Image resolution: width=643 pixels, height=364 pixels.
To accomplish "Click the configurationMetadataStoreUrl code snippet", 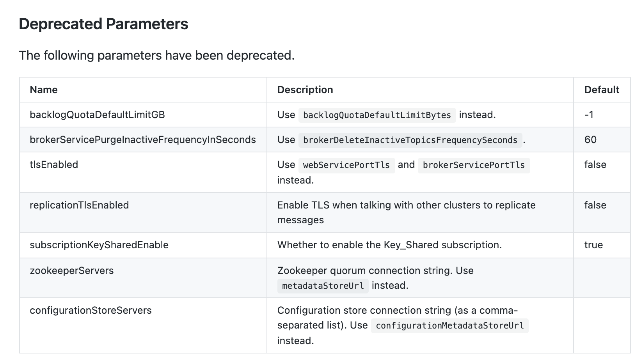I will point(449,326).
